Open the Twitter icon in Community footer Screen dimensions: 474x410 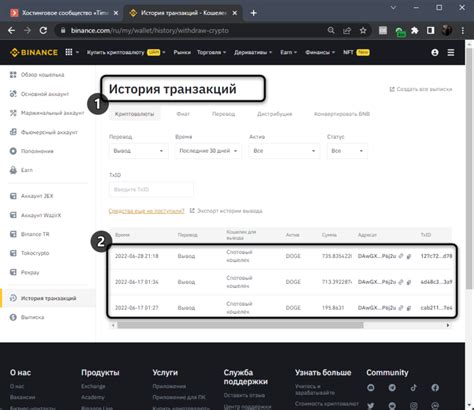click(x=371, y=405)
